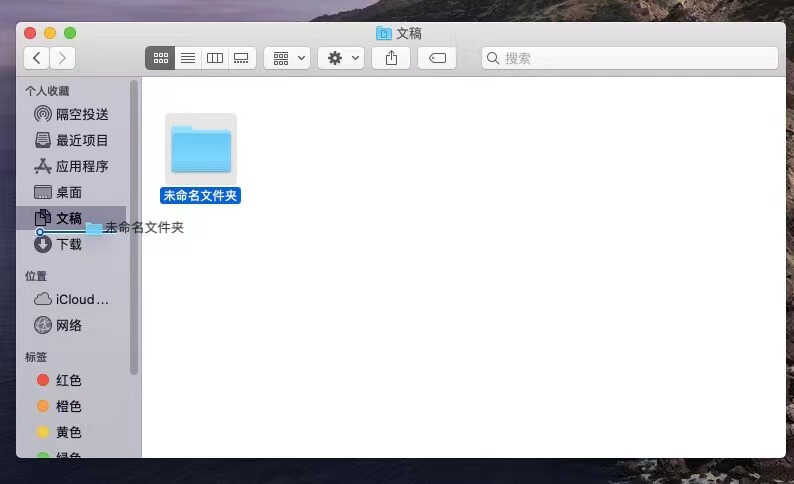794x484 pixels.
Task: Select 桌面 in the sidebar
Action: [x=71, y=192]
